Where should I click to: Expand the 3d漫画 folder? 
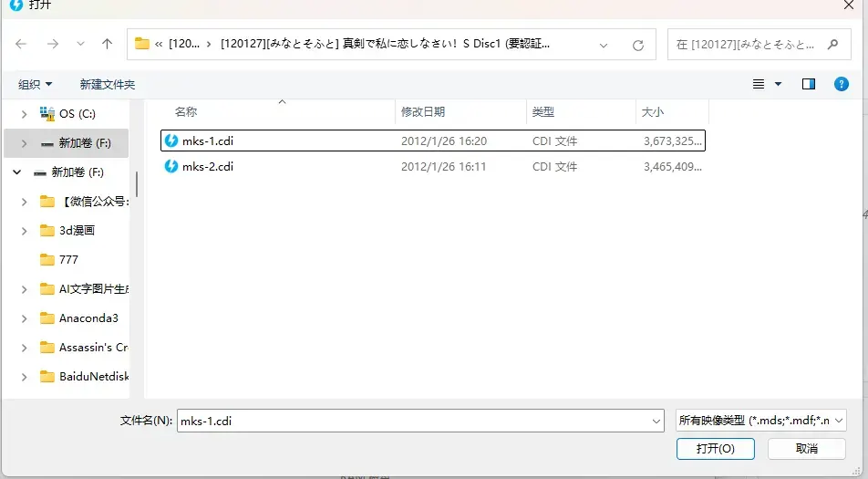(x=24, y=231)
